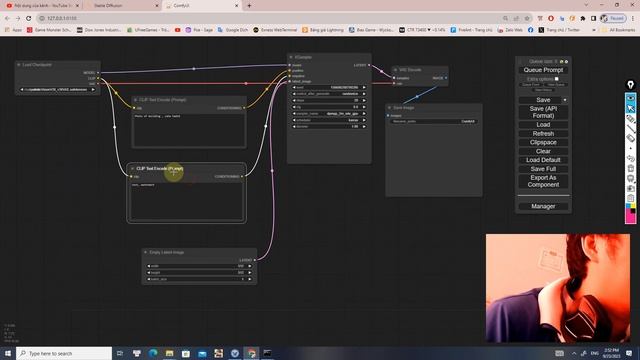Increase Empty Latent Image batch_size arrow

250,279
